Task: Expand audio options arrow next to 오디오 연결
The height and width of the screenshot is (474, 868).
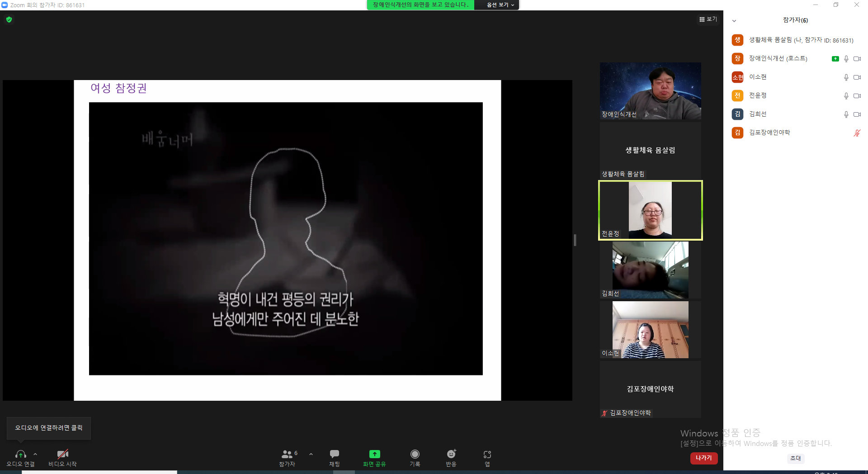Action: coord(35,454)
